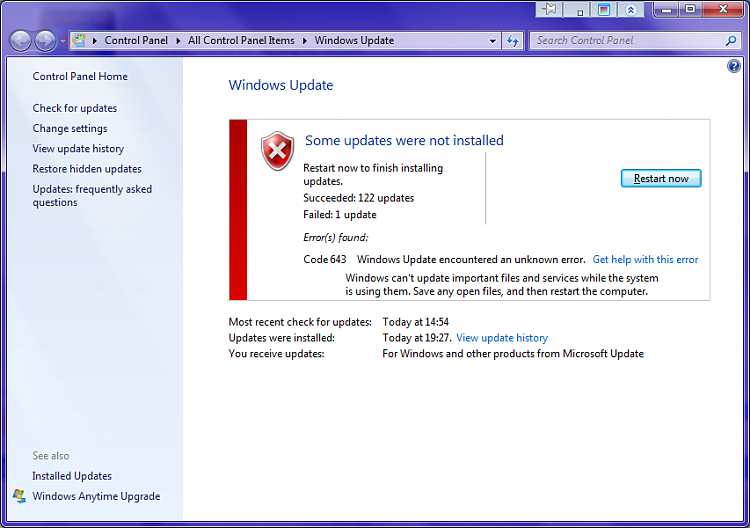Click the Forward arrow navigation button
Viewport: 750px width, 528px height.
point(45,41)
